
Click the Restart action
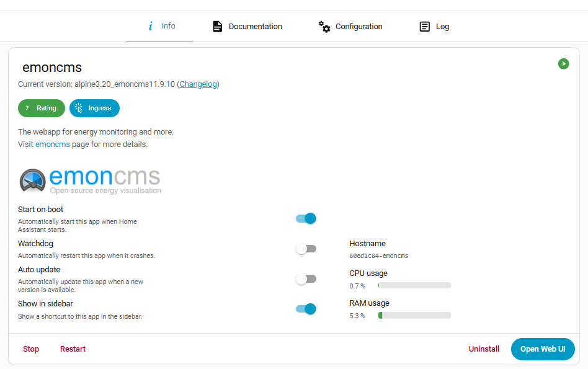coord(73,349)
